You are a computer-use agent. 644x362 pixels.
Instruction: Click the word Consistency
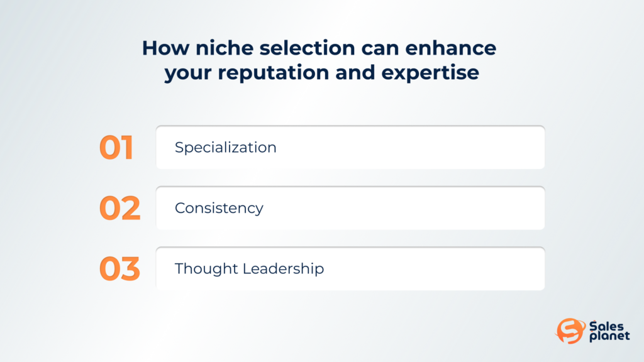219,209
